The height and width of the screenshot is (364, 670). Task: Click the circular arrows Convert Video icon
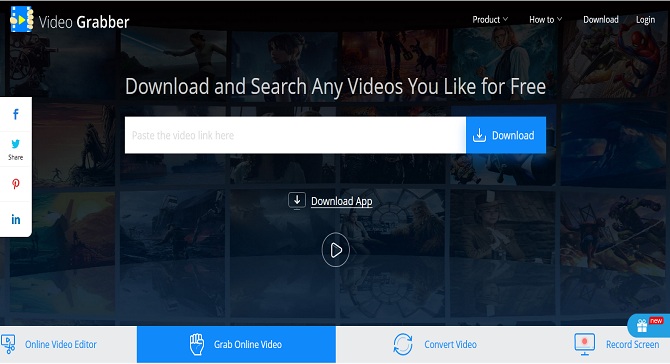click(403, 344)
